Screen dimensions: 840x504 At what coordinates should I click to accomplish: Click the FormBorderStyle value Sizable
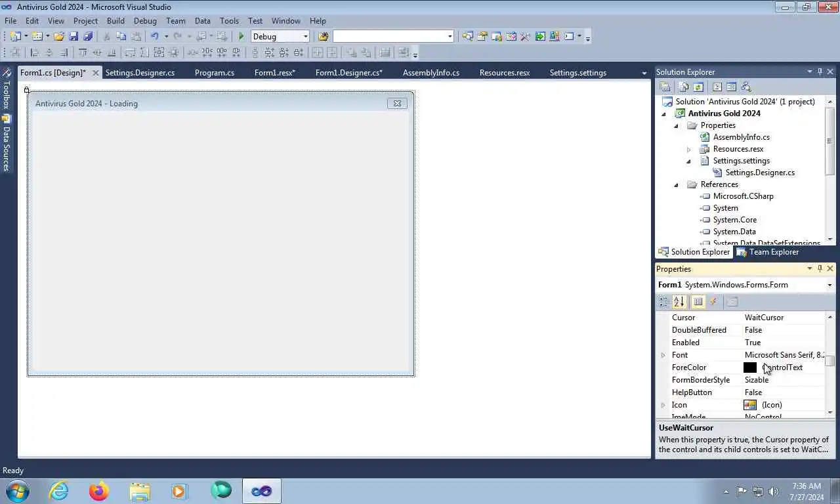(757, 380)
